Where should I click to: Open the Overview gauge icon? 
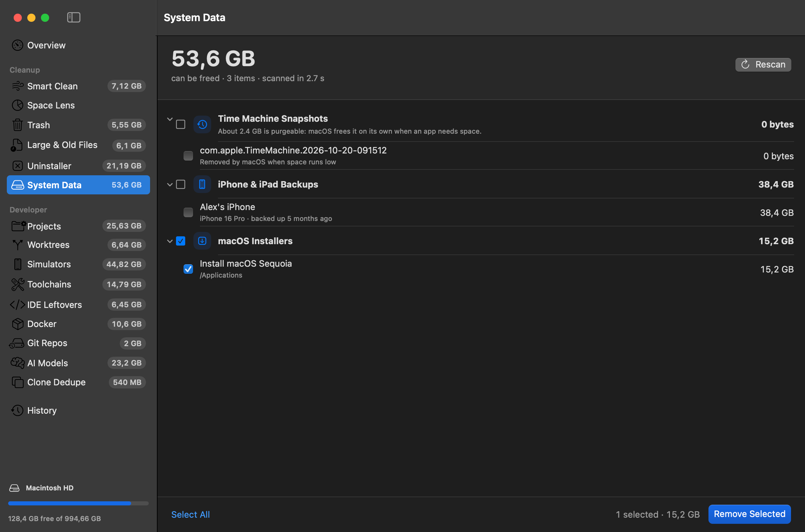tap(17, 45)
